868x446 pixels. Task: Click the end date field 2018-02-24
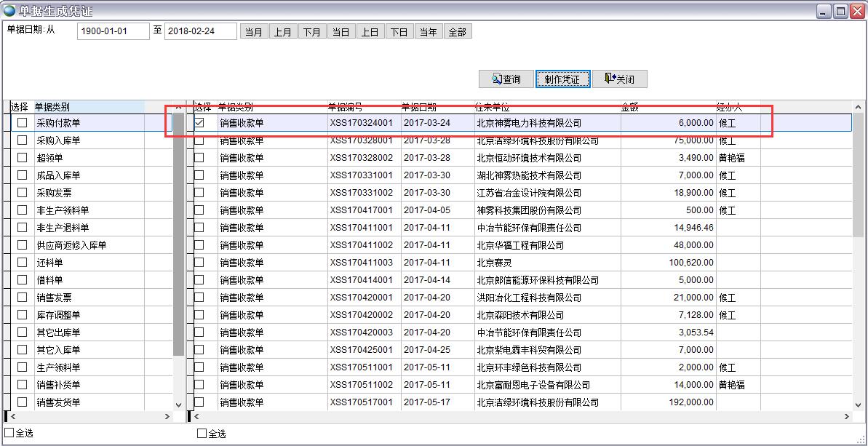(x=200, y=31)
